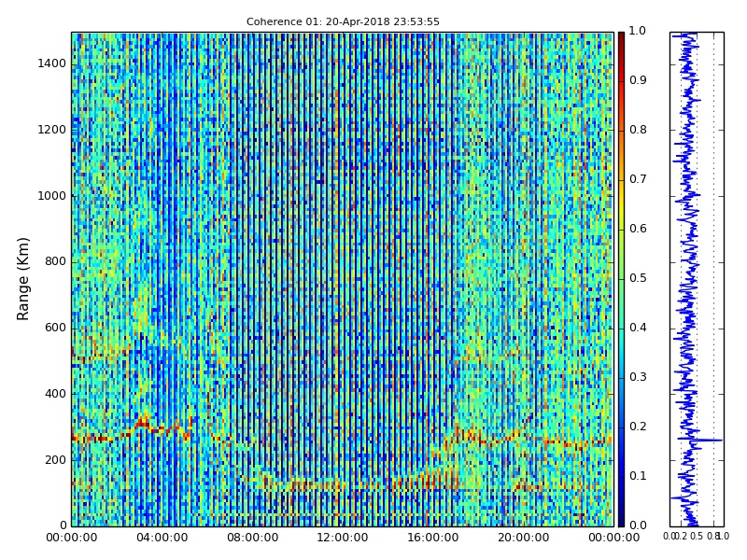Screen dimensions: 747x560
Task: Select the 1000 Range axis tick label
Action: pos(52,196)
